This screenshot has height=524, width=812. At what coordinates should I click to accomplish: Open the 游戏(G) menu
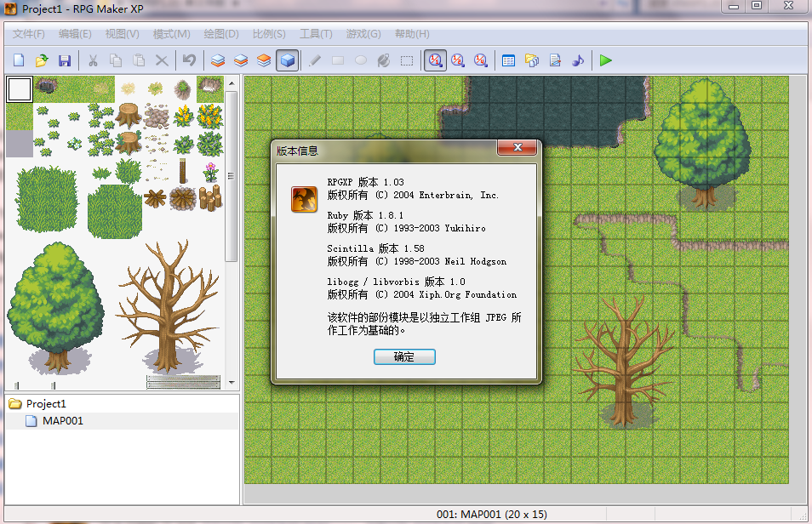(363, 34)
